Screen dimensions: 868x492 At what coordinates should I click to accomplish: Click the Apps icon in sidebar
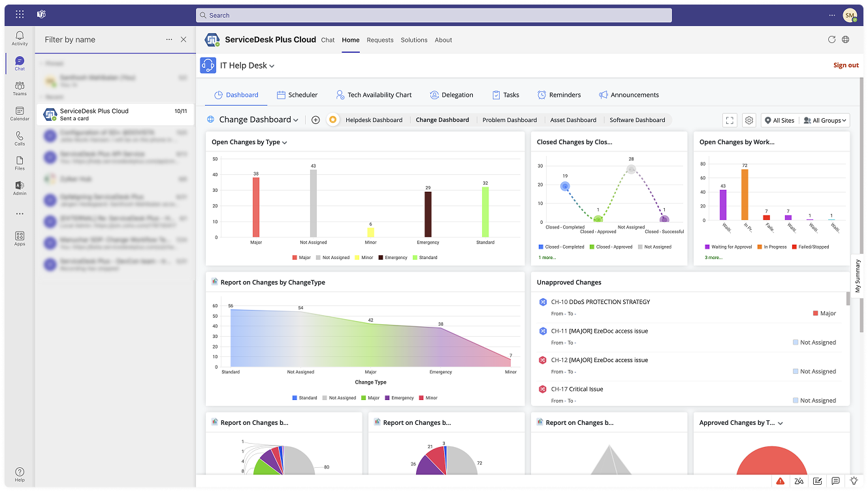click(x=20, y=238)
